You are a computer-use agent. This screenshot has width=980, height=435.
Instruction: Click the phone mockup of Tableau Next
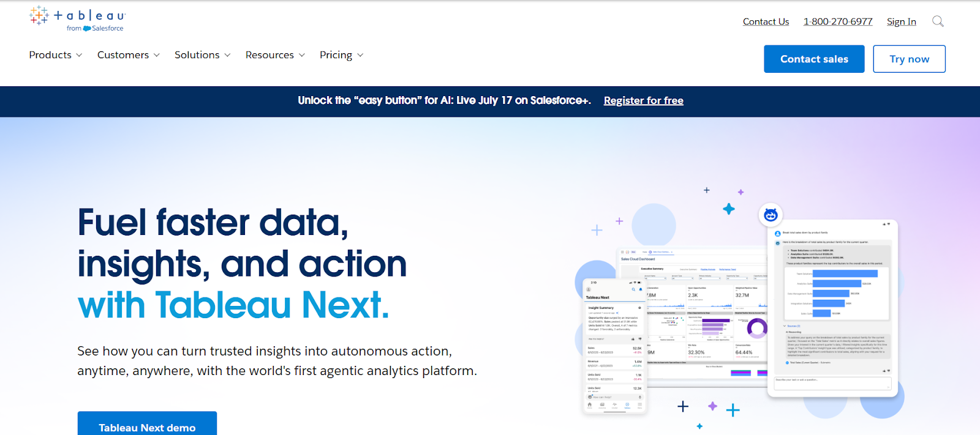(615, 346)
